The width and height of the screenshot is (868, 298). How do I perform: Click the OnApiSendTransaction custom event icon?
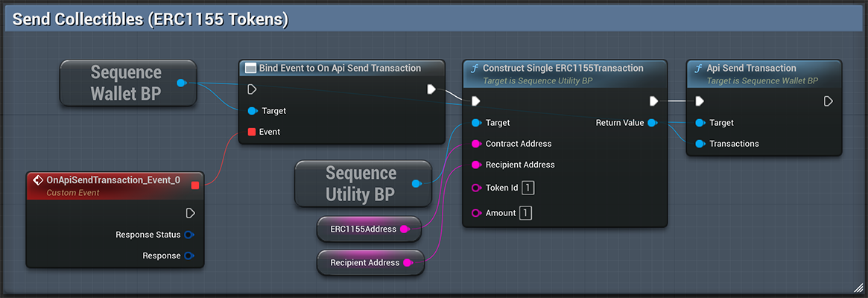click(x=37, y=180)
